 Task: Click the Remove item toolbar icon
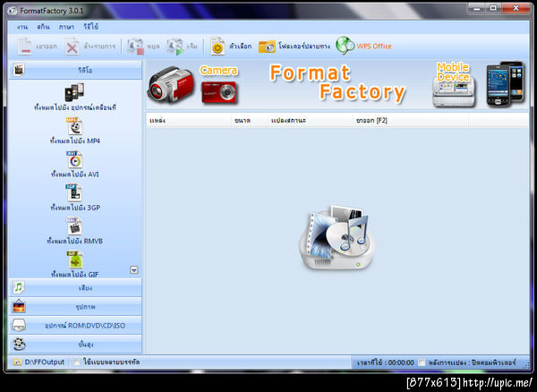[25, 47]
